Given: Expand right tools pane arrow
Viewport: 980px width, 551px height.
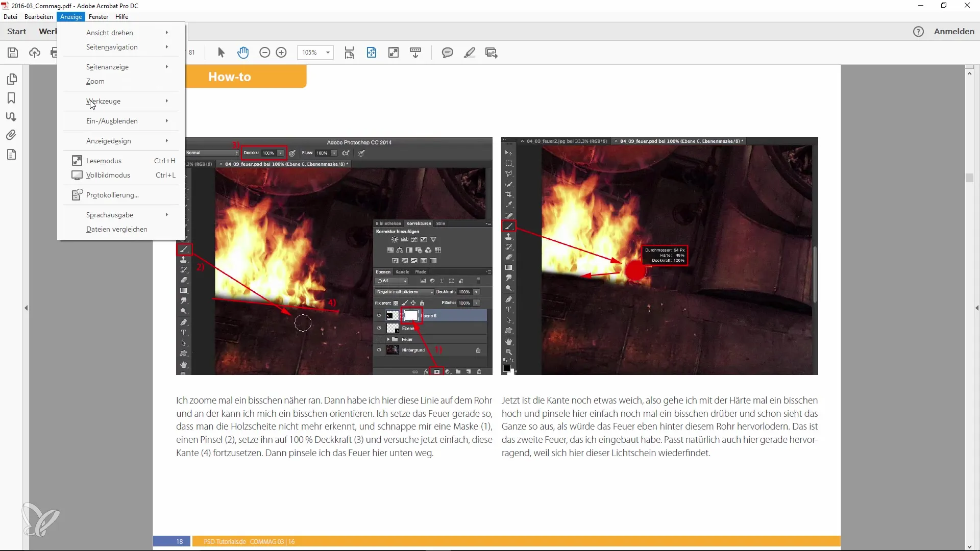Looking at the screenshot, I should [x=977, y=308].
